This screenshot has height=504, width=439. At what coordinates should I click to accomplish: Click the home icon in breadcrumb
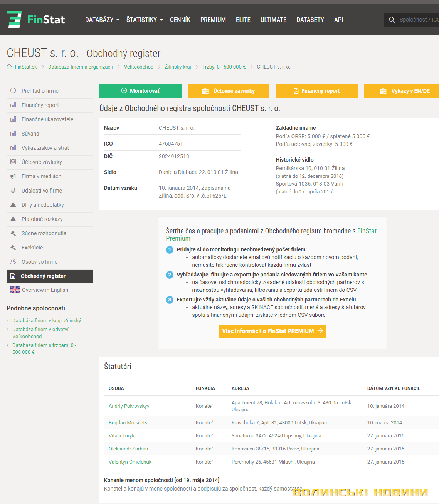tap(9, 67)
